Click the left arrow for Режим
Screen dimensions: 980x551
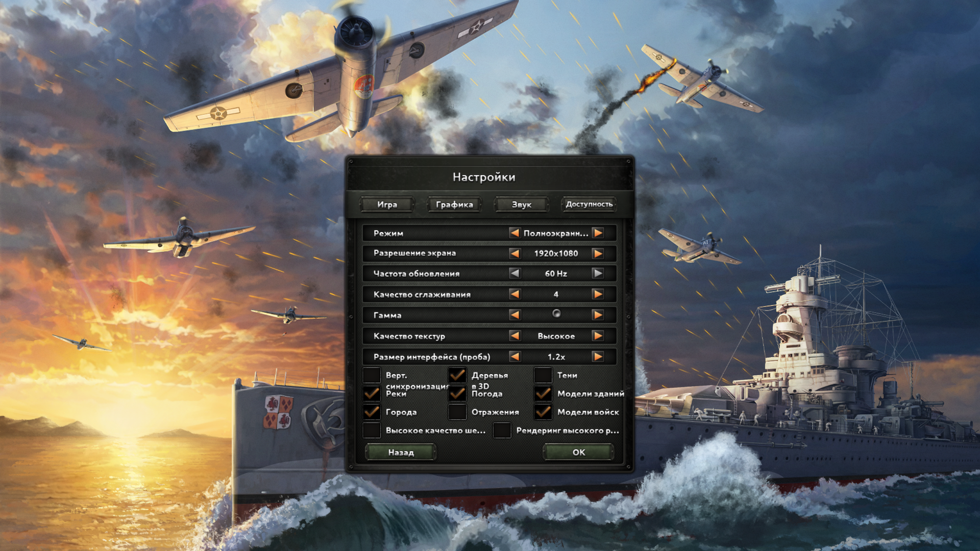(515, 233)
